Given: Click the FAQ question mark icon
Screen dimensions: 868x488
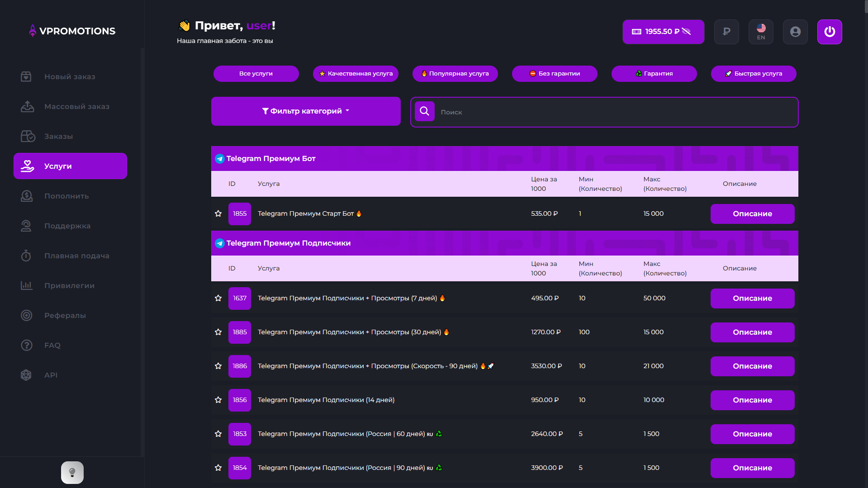Looking at the screenshot, I should pyautogui.click(x=26, y=345).
